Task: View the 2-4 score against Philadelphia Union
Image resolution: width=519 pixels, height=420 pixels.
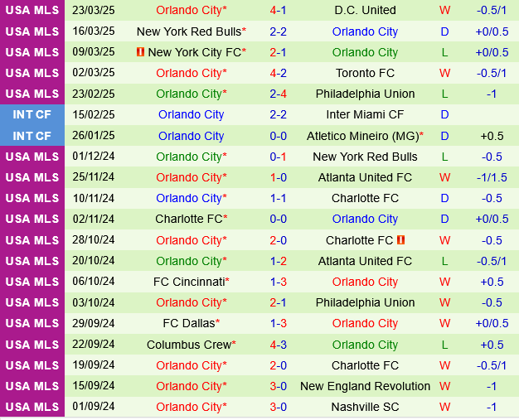Action: coord(279,94)
